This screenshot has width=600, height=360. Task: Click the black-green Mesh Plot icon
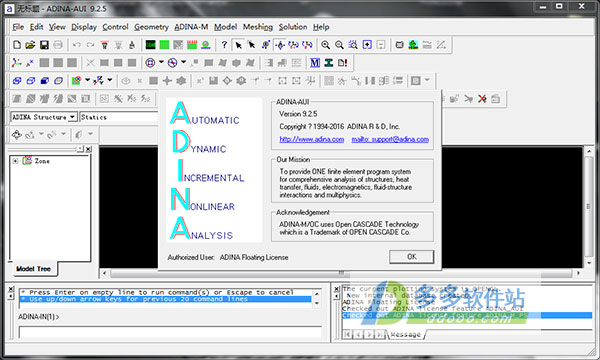[150, 45]
